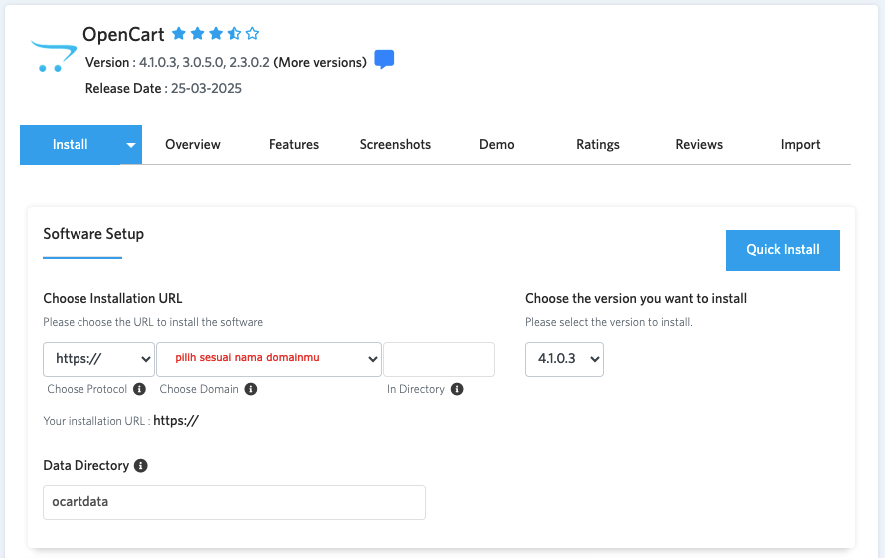Click the half-filled fourth star
885x558 pixels.
[234, 34]
